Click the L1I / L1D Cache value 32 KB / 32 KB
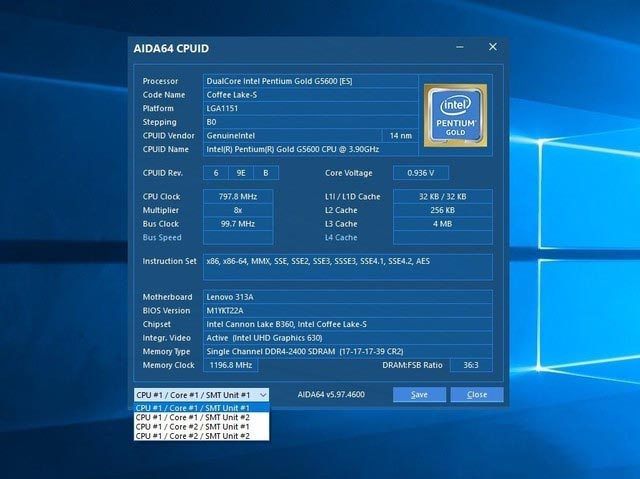Image resolution: width=640 pixels, height=479 pixels. (443, 197)
